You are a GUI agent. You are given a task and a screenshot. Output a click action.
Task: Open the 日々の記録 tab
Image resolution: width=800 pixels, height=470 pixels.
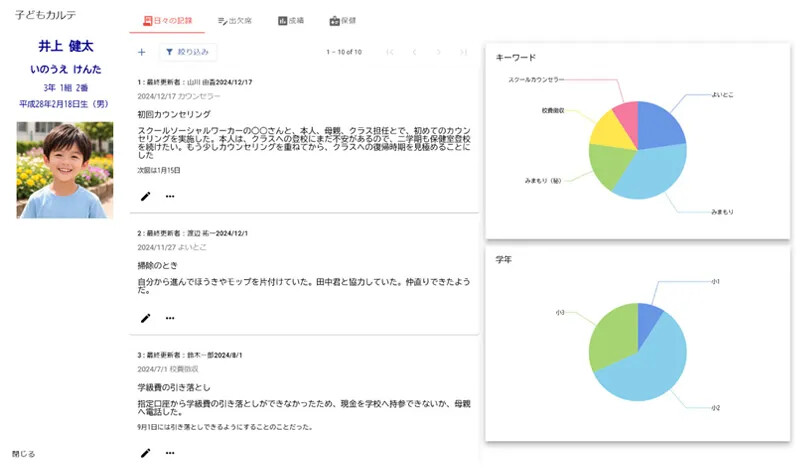167,20
